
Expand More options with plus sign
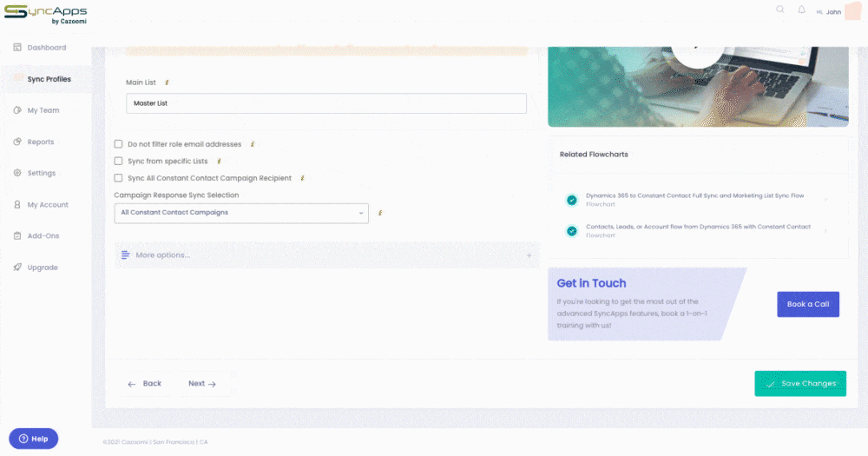[529, 255]
